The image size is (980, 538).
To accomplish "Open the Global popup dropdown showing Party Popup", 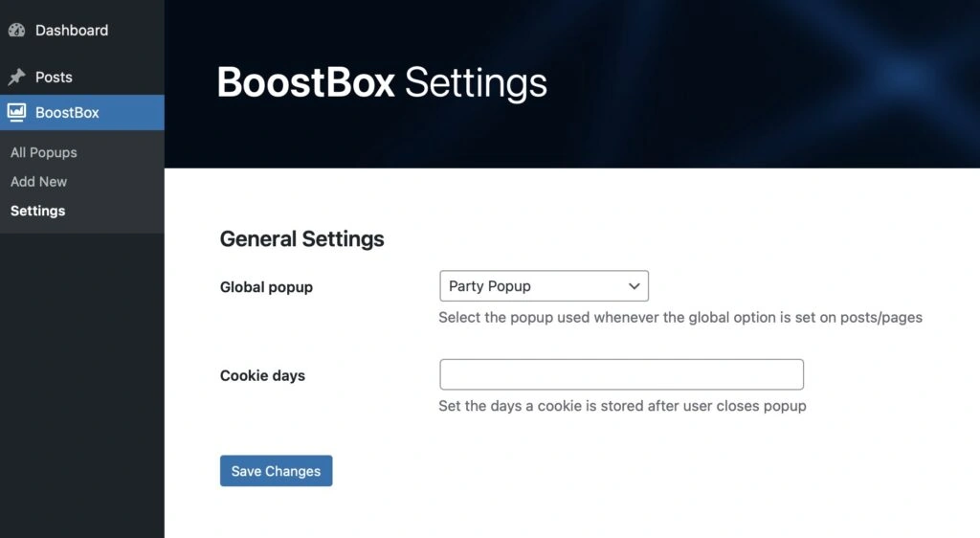I will coord(544,286).
